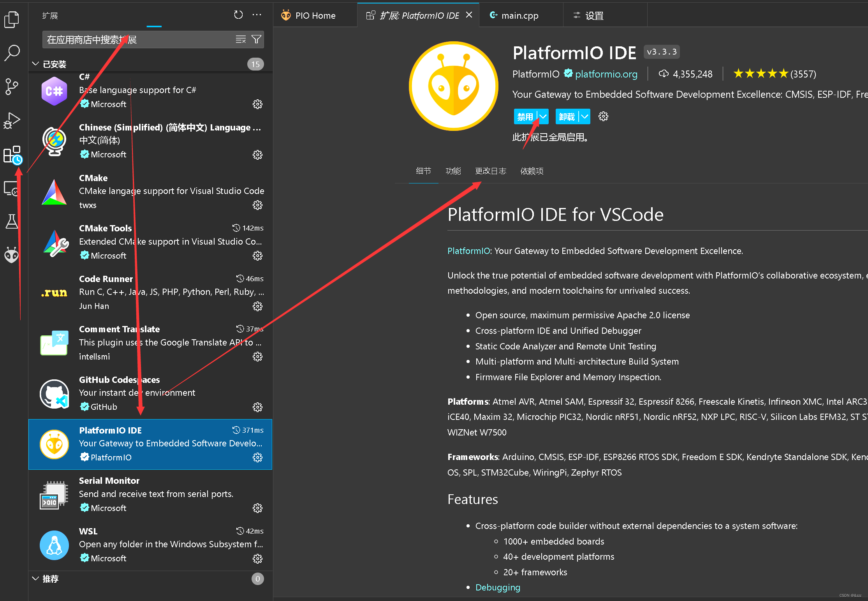
Task: Select GitHub Codespaces extension item
Action: [150, 393]
